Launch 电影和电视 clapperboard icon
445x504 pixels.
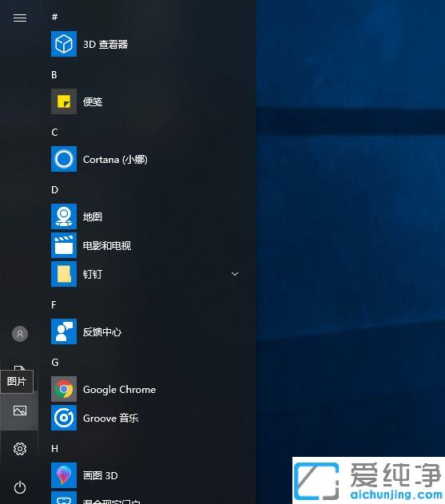tap(64, 245)
